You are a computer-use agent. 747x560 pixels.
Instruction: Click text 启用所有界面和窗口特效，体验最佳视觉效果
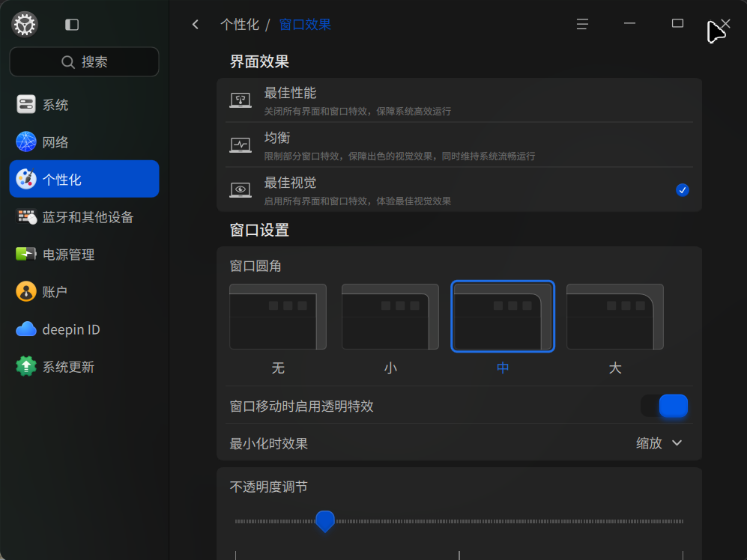pyautogui.click(x=358, y=201)
